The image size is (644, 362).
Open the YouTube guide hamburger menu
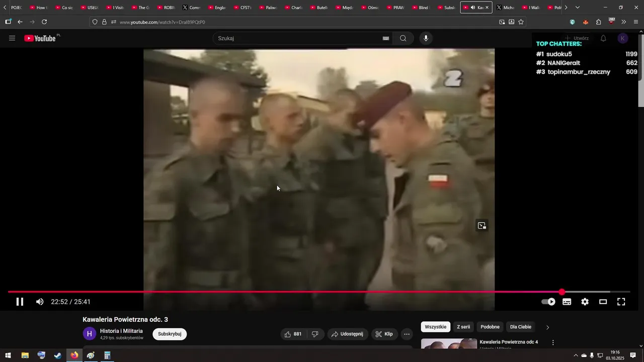[x=12, y=38]
